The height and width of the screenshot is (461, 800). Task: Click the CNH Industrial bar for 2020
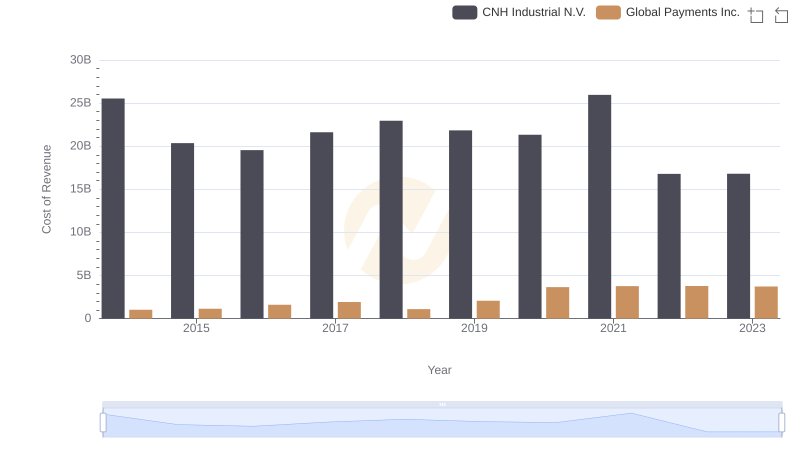[x=530, y=227]
